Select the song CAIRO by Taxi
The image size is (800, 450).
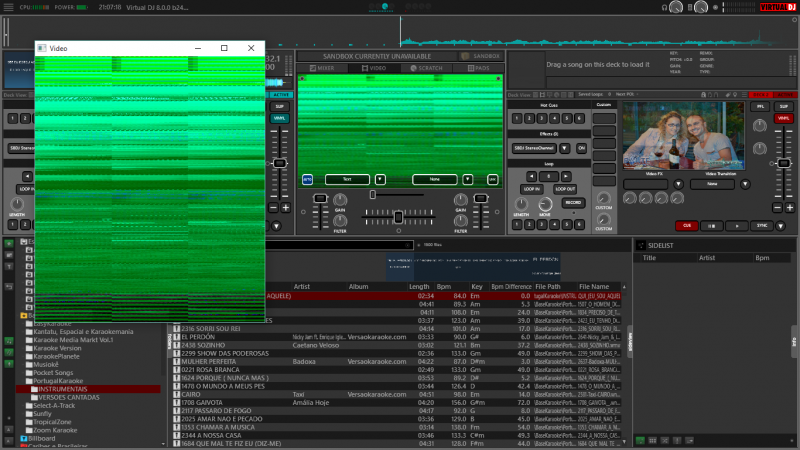pyautogui.click(x=191, y=394)
